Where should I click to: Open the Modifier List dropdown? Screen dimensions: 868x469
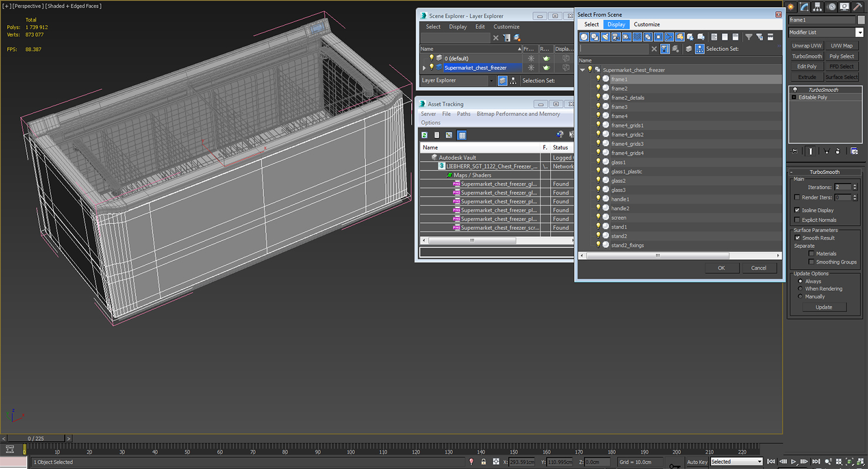tap(859, 32)
